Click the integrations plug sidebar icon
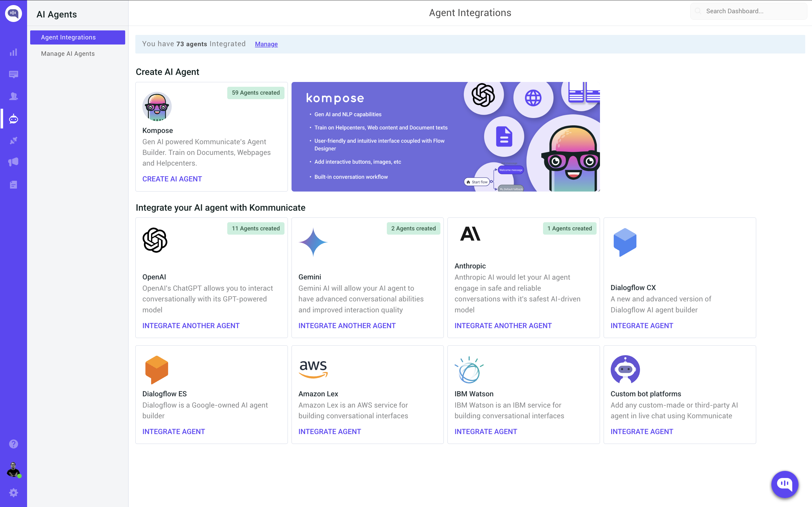The width and height of the screenshot is (812, 507). coord(14,141)
